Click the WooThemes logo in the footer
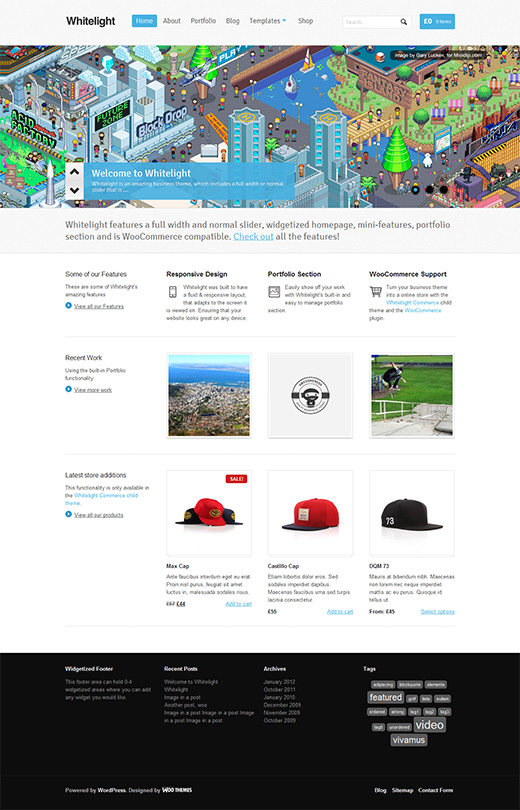Screen dimensions: 520x810 (177, 790)
